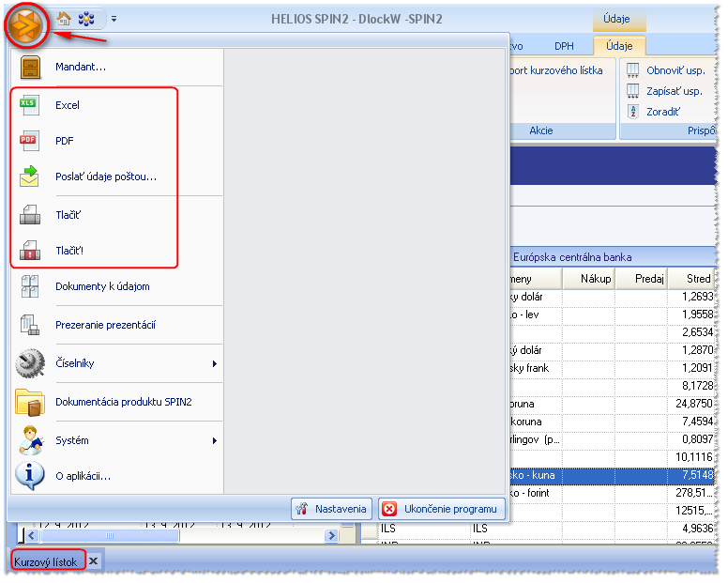Image resolution: width=728 pixels, height=583 pixels.
Task: Click the horizontal scrollbar thumb
Action: click(x=110, y=535)
